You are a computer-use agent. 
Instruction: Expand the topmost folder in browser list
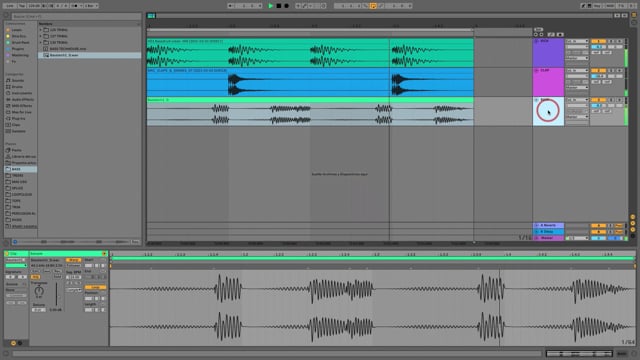point(41,30)
